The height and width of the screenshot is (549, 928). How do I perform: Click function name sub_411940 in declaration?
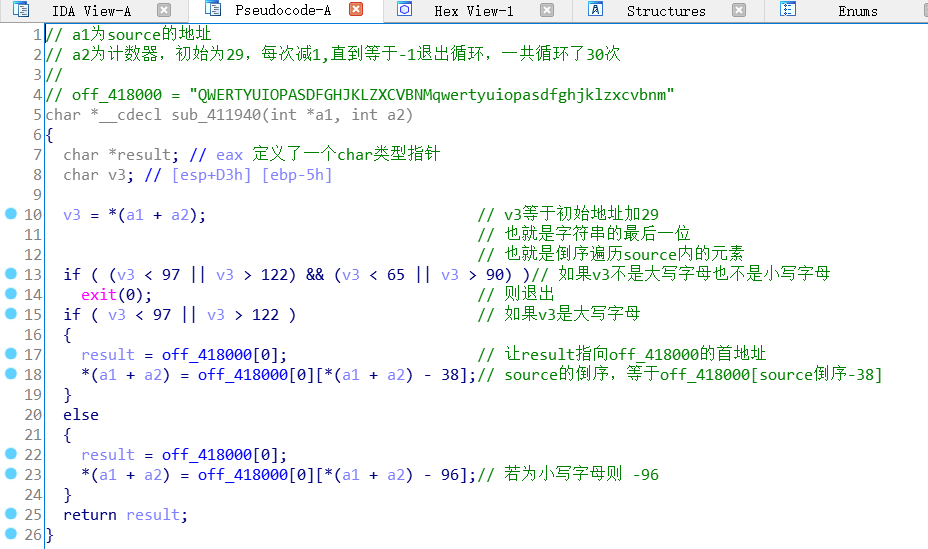coord(216,115)
